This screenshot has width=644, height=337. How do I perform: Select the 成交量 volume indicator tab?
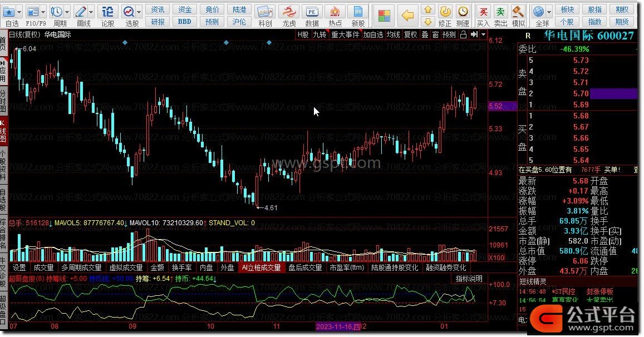point(43,267)
